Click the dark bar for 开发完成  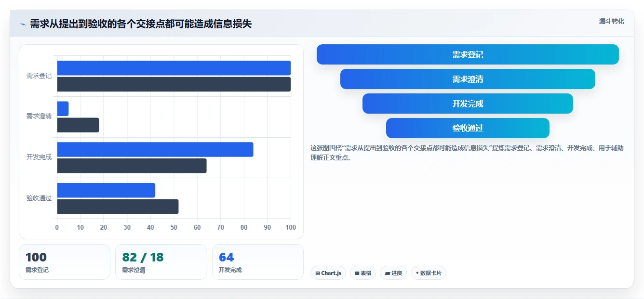[x=132, y=166]
